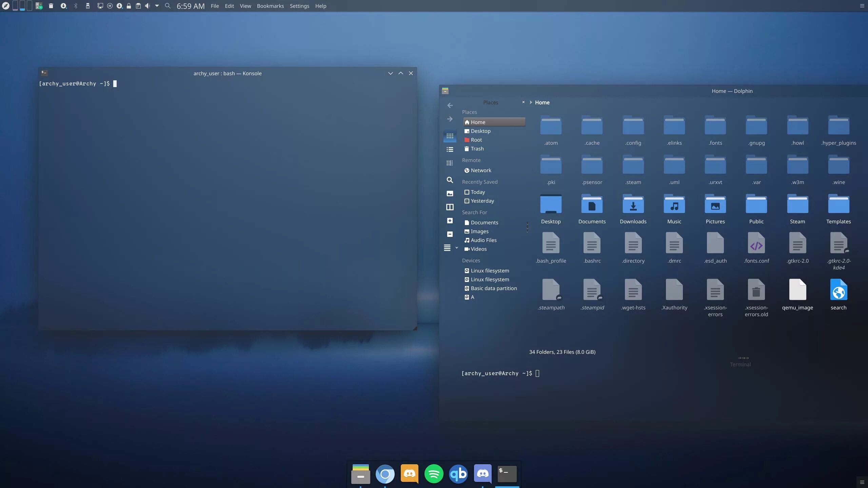
Task: Select the .steam folder
Action: (x=633, y=170)
